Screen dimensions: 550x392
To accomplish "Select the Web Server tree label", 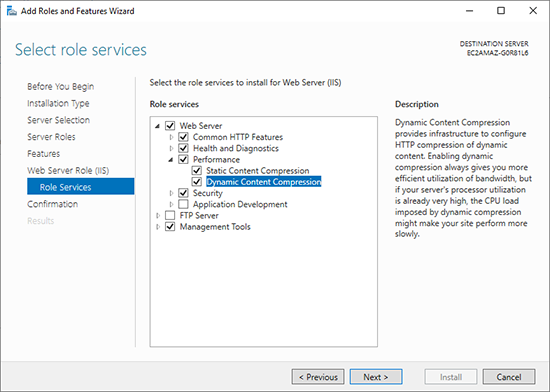I will click(x=201, y=126).
